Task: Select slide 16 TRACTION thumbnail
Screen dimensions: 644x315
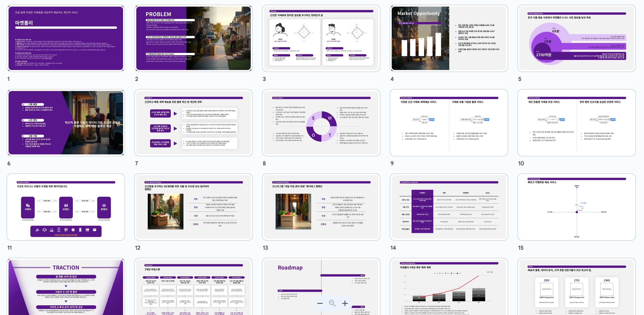Action: click(66, 287)
